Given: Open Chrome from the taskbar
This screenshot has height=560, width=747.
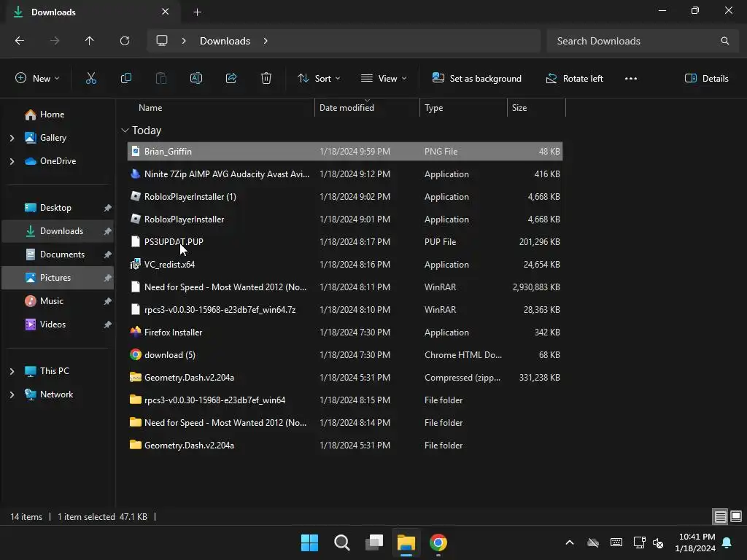Looking at the screenshot, I should point(438,542).
